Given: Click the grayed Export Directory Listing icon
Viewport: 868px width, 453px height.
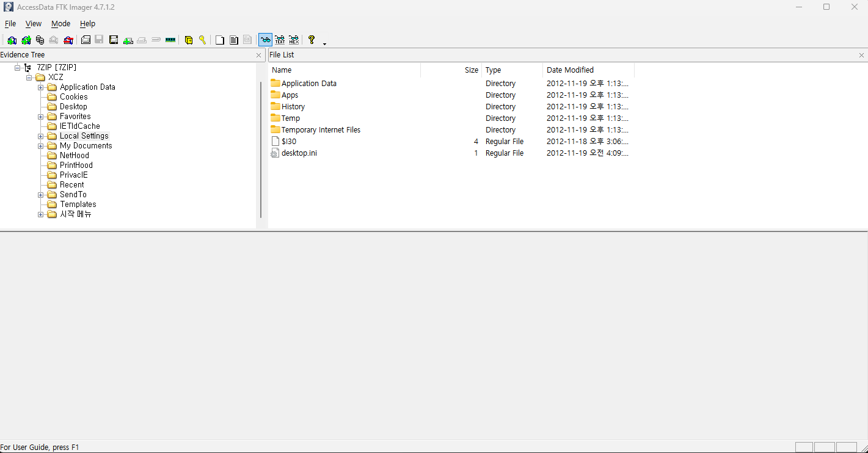Looking at the screenshot, I should [247, 40].
